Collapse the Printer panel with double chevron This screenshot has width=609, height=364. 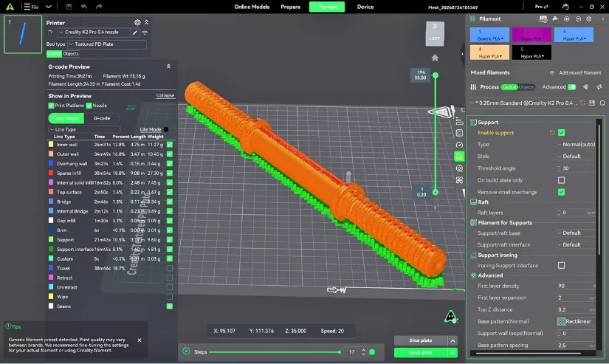[146, 23]
